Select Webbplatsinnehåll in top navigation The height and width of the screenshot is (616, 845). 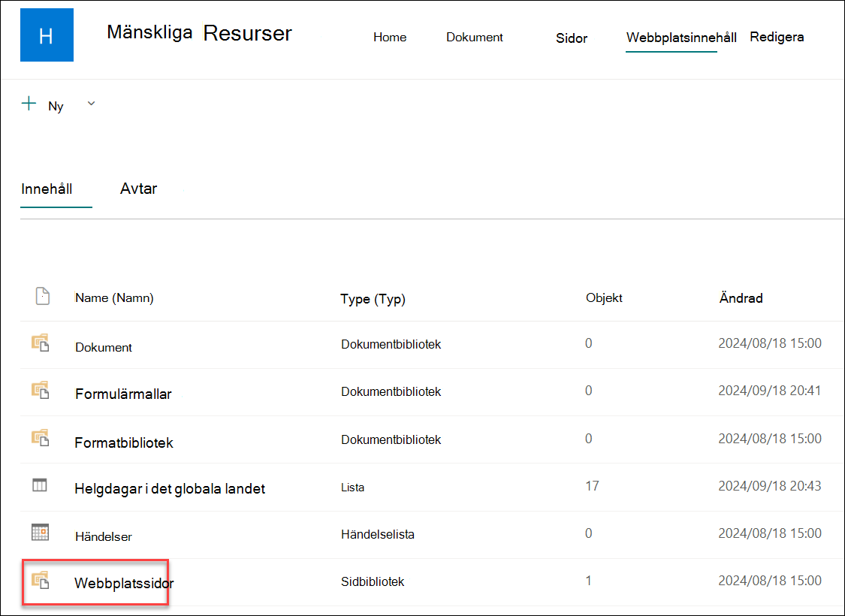(x=681, y=38)
